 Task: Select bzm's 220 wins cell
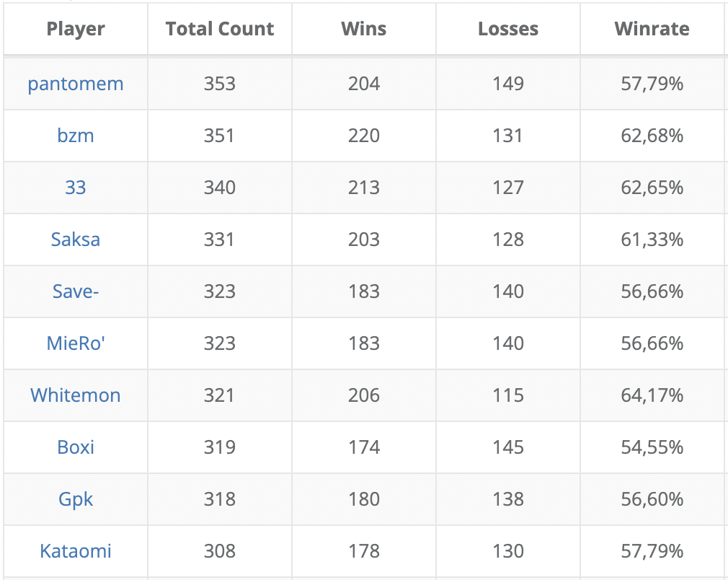pos(364,136)
